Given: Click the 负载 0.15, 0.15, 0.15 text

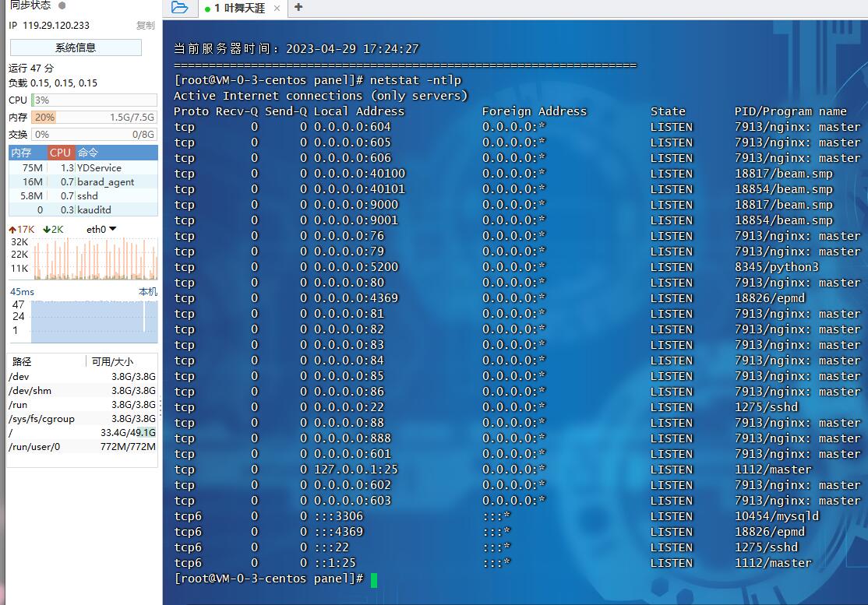Looking at the screenshot, I should point(52,83).
